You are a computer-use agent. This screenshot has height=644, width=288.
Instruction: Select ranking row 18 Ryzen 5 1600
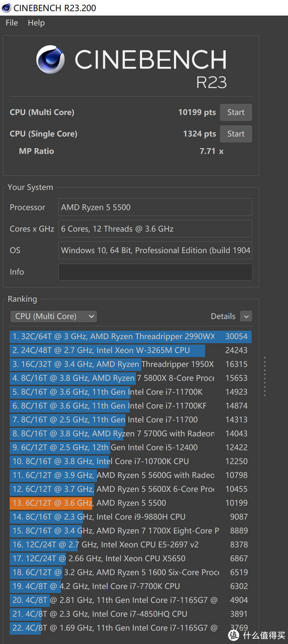coord(131,572)
